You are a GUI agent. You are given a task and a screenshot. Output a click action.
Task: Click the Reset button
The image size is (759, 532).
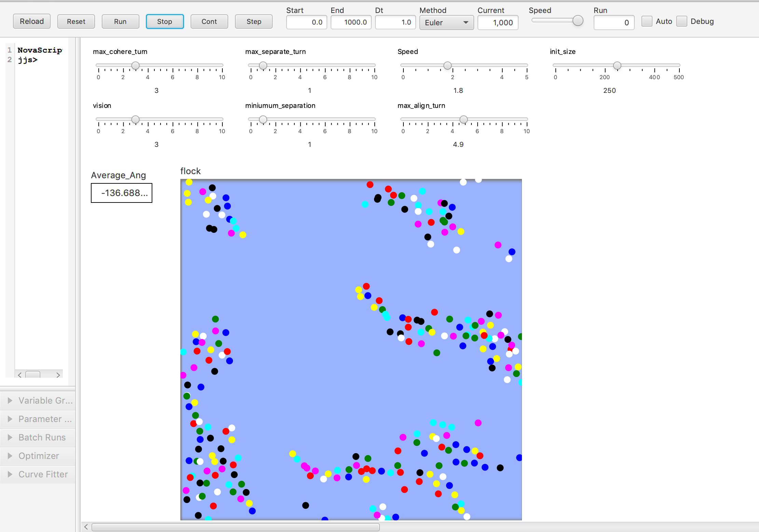76,22
